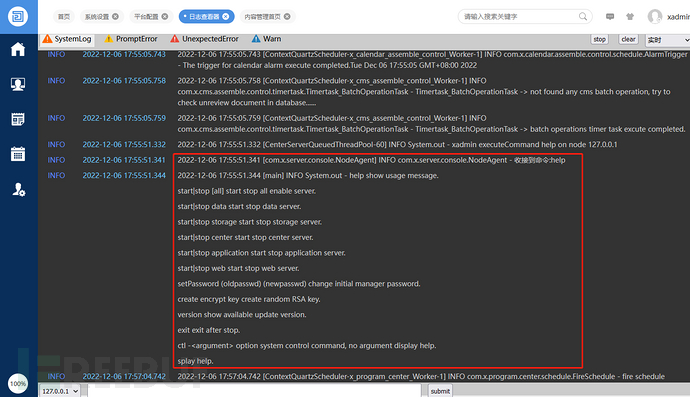The image size is (690, 397).
Task: Switch to the 平台配置 tab
Action: pyautogui.click(x=146, y=16)
